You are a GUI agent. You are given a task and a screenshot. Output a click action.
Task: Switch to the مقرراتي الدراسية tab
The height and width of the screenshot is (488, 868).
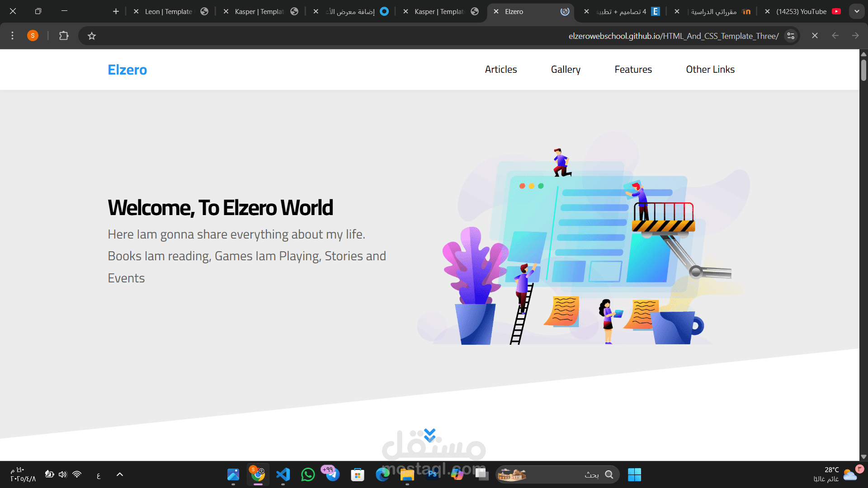712,11
